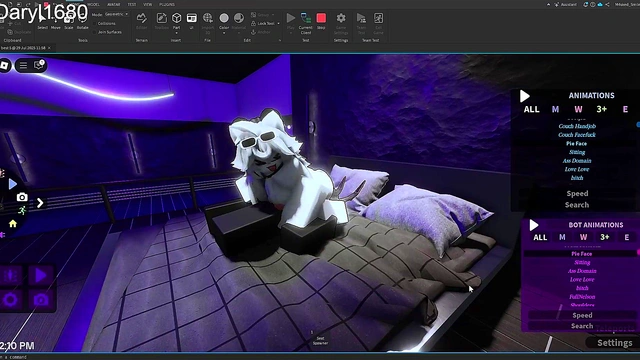This screenshot has width=640, height=360.
Task: Open the MODEL ribbon tab
Action: click(x=93, y=4)
